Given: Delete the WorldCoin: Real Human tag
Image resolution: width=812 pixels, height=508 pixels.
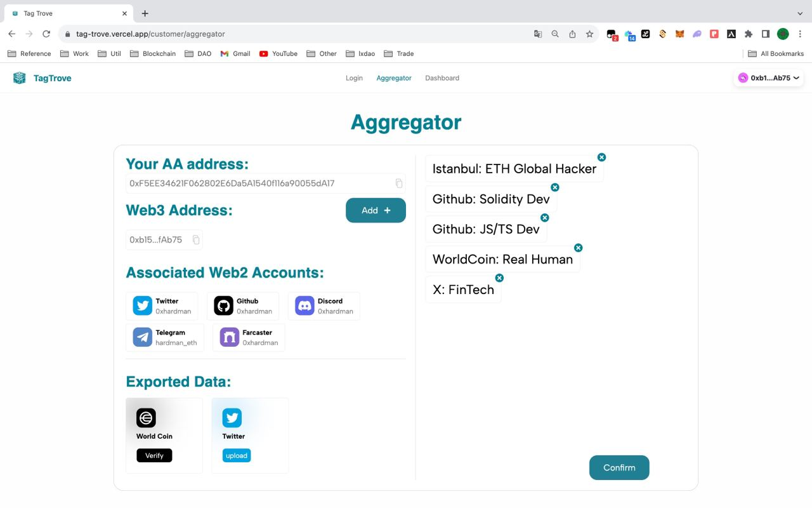Looking at the screenshot, I should pos(578,248).
